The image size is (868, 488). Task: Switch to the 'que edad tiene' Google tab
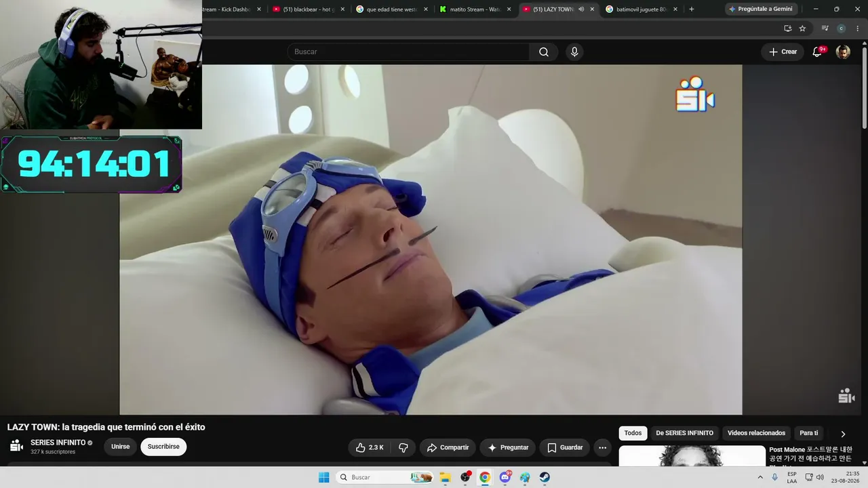pos(391,9)
